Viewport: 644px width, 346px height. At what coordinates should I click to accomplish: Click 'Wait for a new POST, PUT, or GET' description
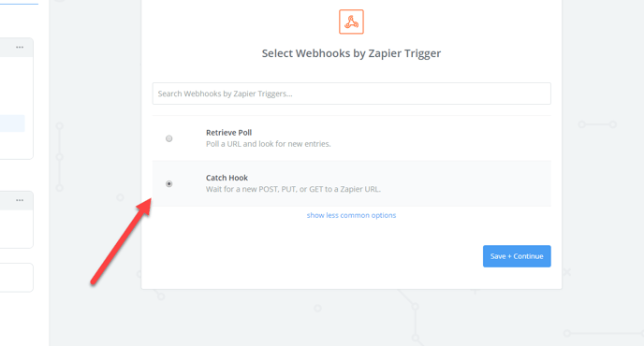[x=293, y=189]
